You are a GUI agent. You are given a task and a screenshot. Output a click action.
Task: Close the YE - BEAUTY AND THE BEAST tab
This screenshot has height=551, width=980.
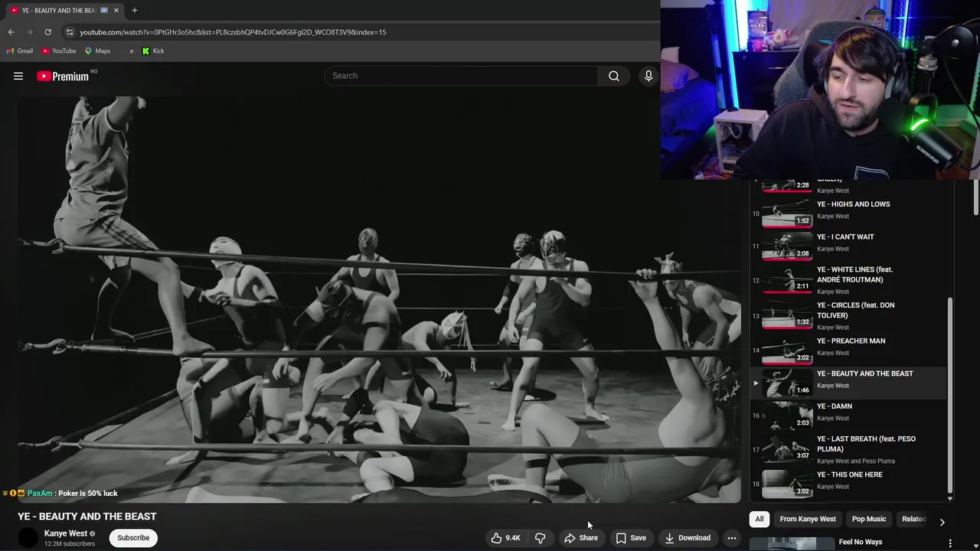pos(116,10)
